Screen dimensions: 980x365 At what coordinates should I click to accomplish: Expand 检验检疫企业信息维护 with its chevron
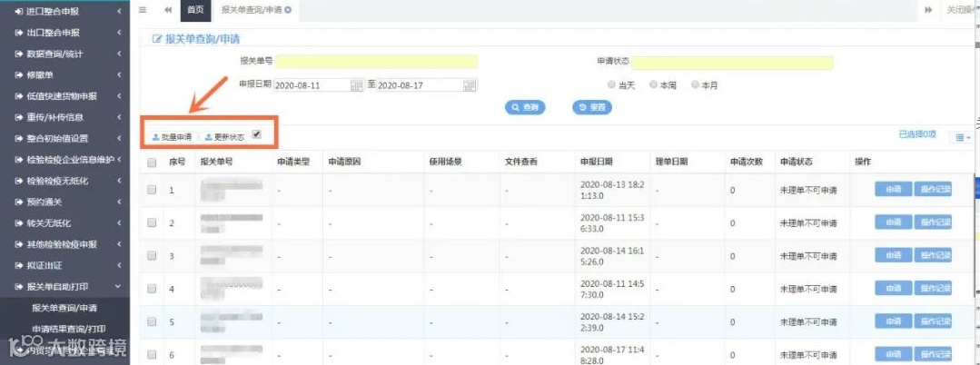click(119, 160)
